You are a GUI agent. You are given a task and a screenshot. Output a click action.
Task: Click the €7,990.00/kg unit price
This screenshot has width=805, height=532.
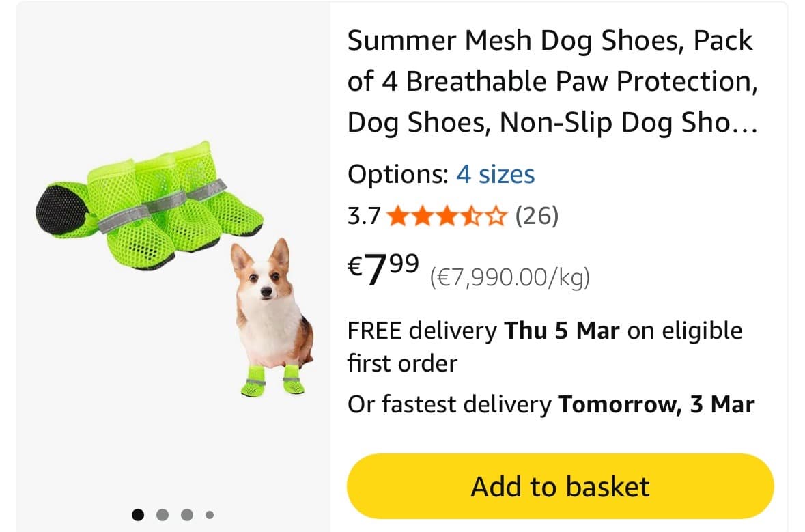coord(509,278)
